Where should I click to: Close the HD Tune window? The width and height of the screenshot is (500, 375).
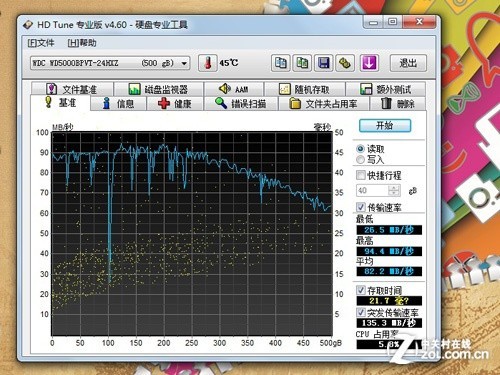click(x=419, y=22)
